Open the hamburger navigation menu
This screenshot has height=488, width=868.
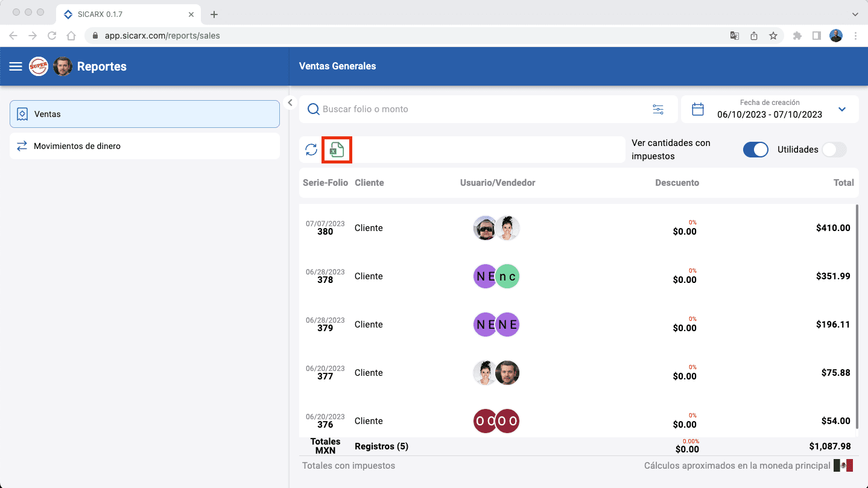pyautogui.click(x=16, y=66)
